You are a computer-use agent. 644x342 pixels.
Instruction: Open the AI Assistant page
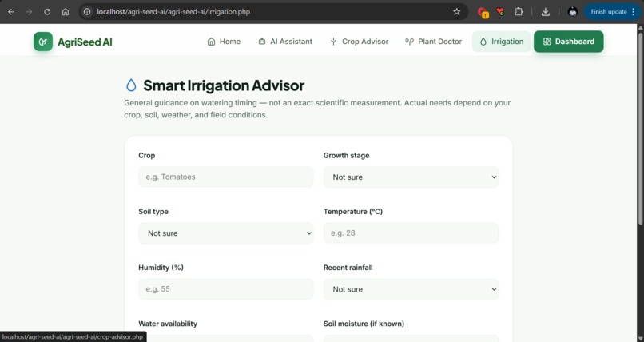[285, 42]
